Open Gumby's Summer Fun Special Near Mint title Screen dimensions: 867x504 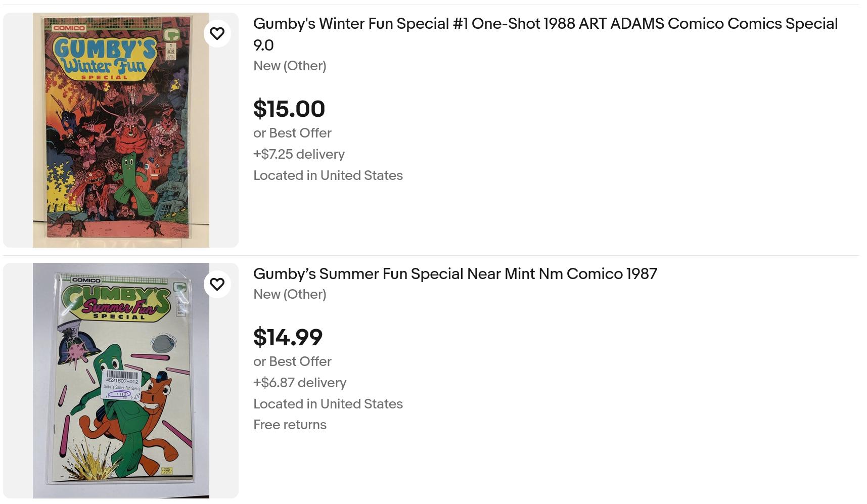point(455,274)
